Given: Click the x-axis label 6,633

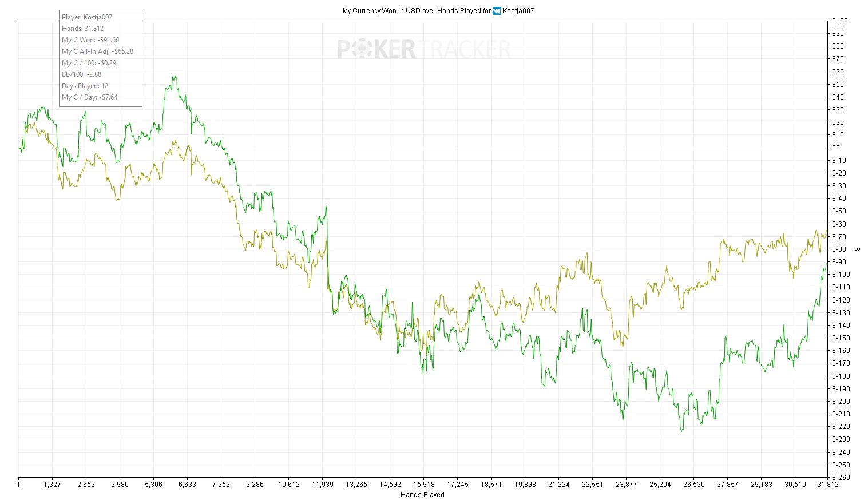Looking at the screenshot, I should click(187, 485).
